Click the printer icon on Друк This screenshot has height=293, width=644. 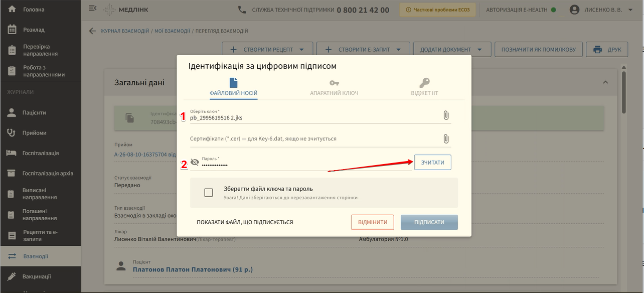(x=597, y=50)
